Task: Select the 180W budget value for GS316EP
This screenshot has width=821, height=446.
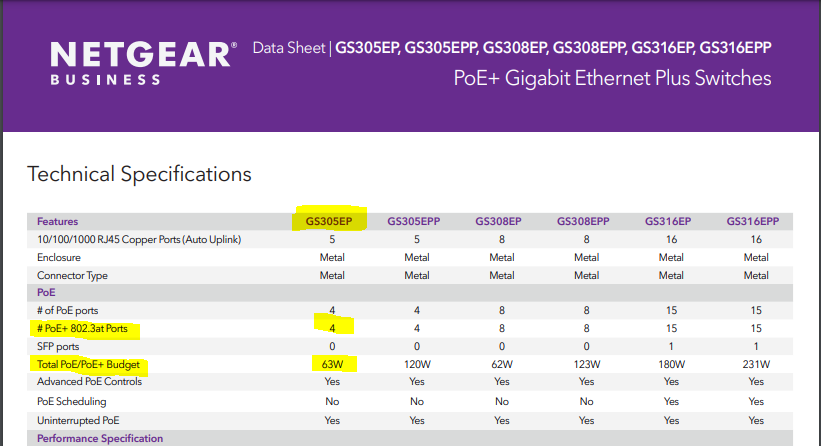Action: tap(671, 364)
